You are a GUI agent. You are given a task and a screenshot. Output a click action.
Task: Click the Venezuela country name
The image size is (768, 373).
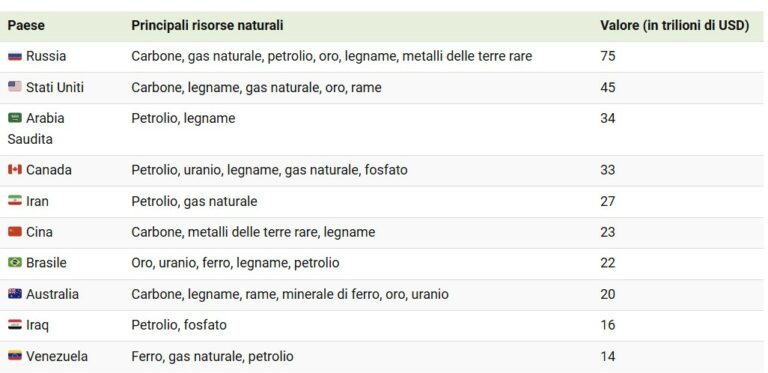click(x=57, y=356)
